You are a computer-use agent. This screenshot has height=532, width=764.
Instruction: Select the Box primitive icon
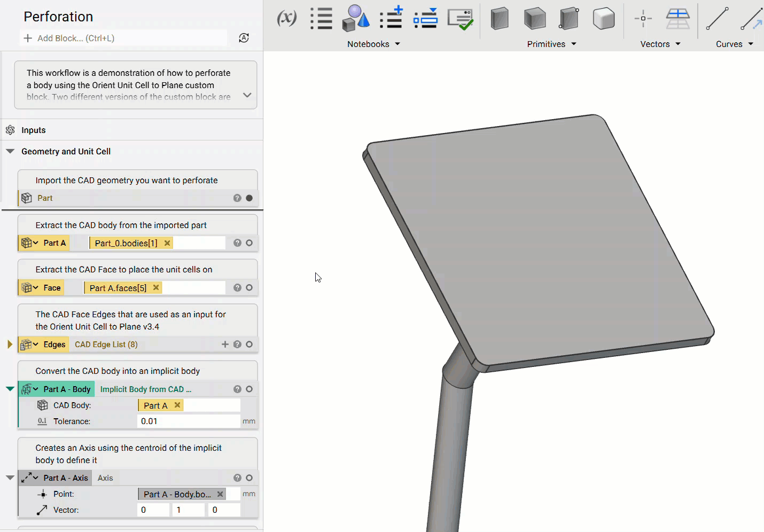click(x=500, y=19)
